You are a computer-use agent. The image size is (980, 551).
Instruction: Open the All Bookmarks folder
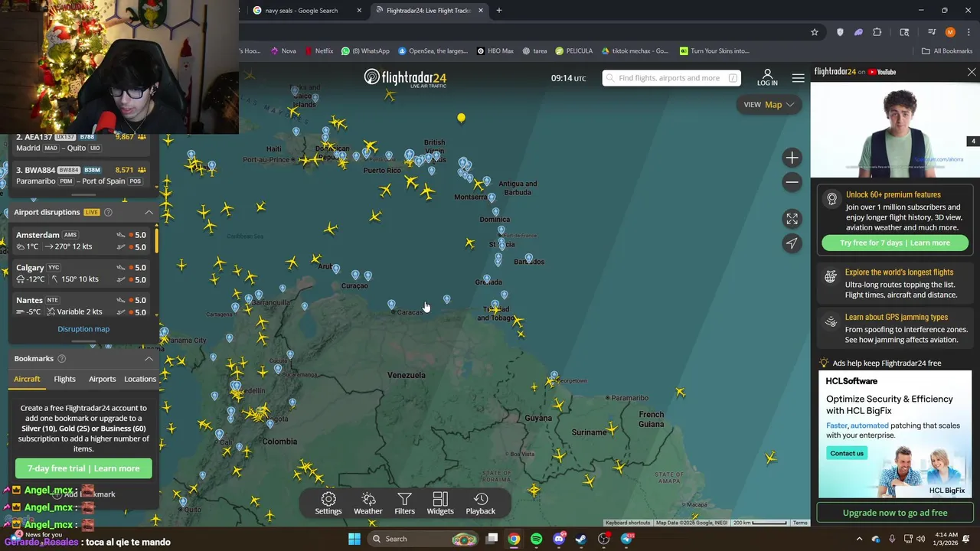tap(947, 51)
